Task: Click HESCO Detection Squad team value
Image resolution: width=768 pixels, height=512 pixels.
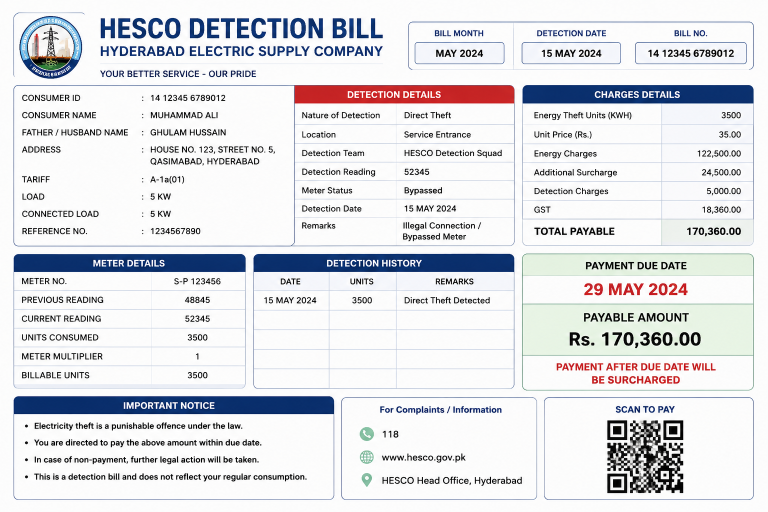Action: tap(453, 153)
